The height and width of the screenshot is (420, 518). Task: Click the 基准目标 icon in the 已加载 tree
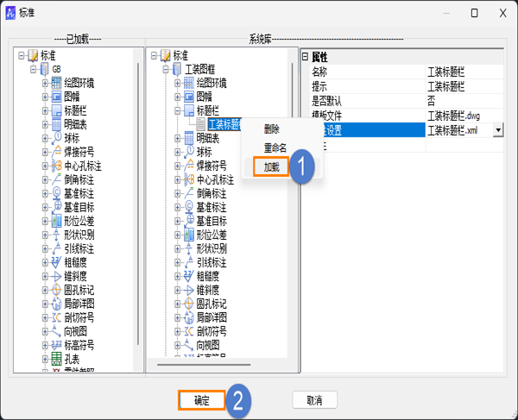[x=56, y=207]
